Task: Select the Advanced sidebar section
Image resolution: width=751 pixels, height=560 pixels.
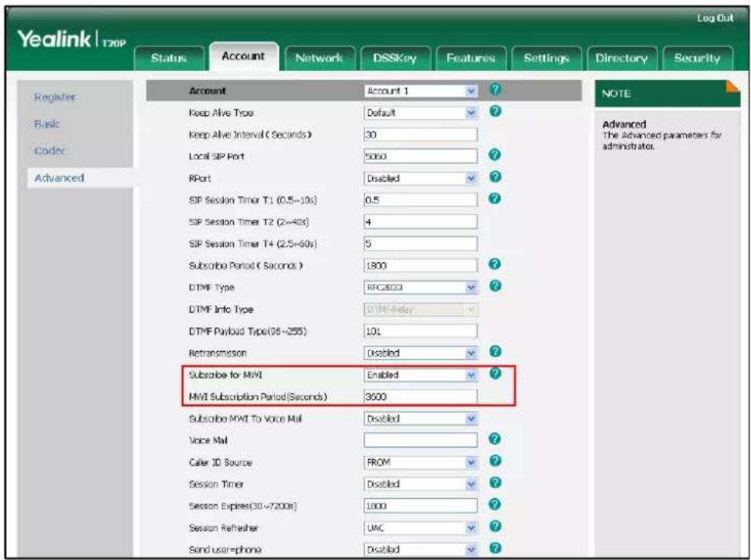Action: pos(59,178)
